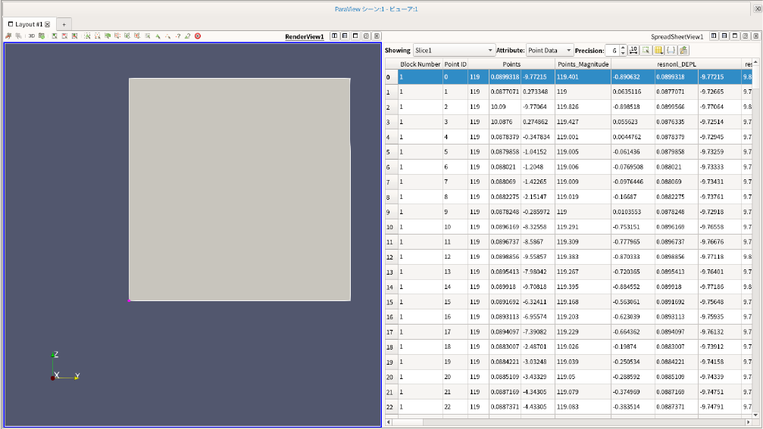Screen dimensions: 763x429
Task: Select row header 22 in spreadsheet
Action: (x=391, y=407)
